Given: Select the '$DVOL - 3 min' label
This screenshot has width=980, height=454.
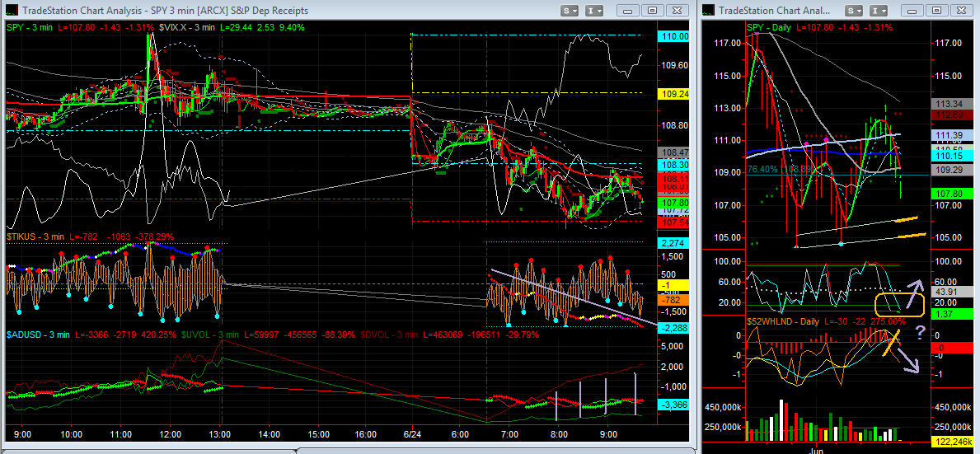Looking at the screenshot, I should [x=387, y=335].
